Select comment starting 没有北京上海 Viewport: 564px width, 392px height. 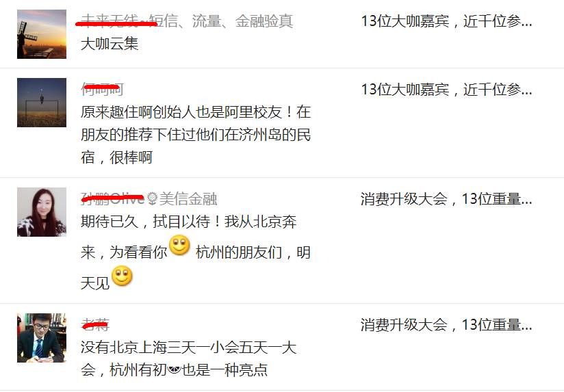188,358
